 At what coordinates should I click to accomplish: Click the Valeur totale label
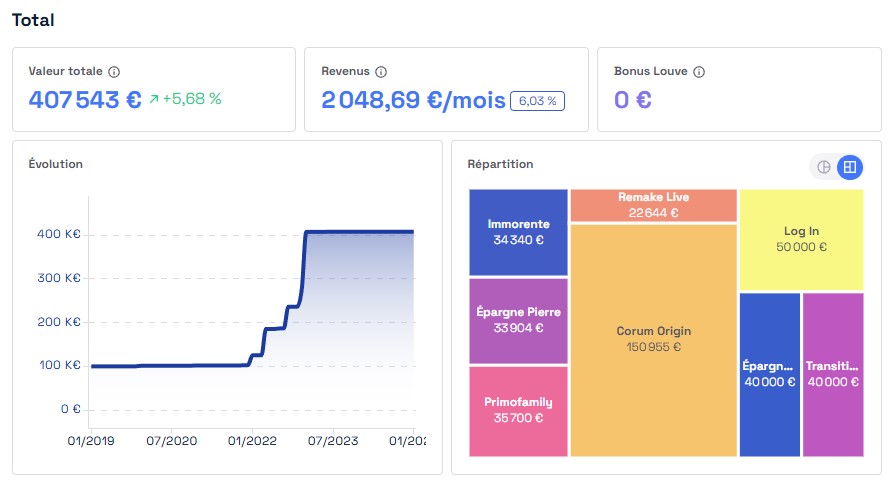(x=66, y=71)
